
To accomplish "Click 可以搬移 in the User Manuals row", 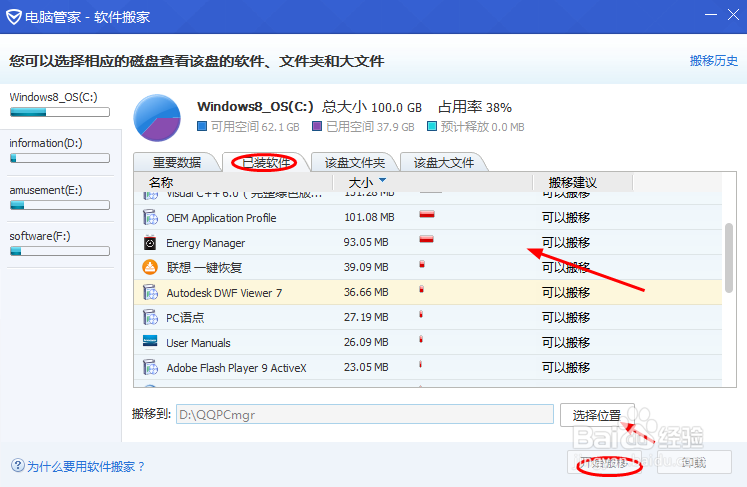I will [566, 343].
